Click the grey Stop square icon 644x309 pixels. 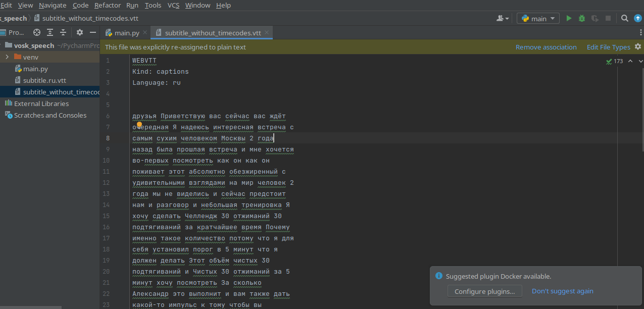(x=608, y=18)
